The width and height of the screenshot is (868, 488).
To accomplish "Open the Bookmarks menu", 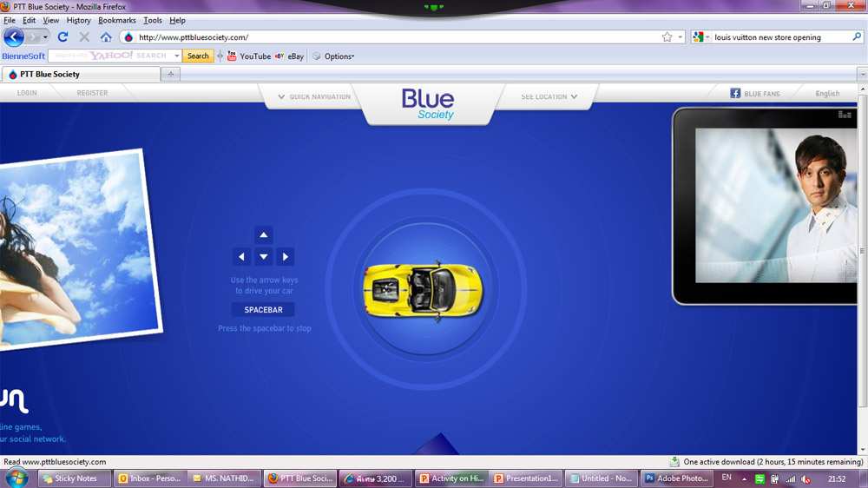I will point(117,21).
